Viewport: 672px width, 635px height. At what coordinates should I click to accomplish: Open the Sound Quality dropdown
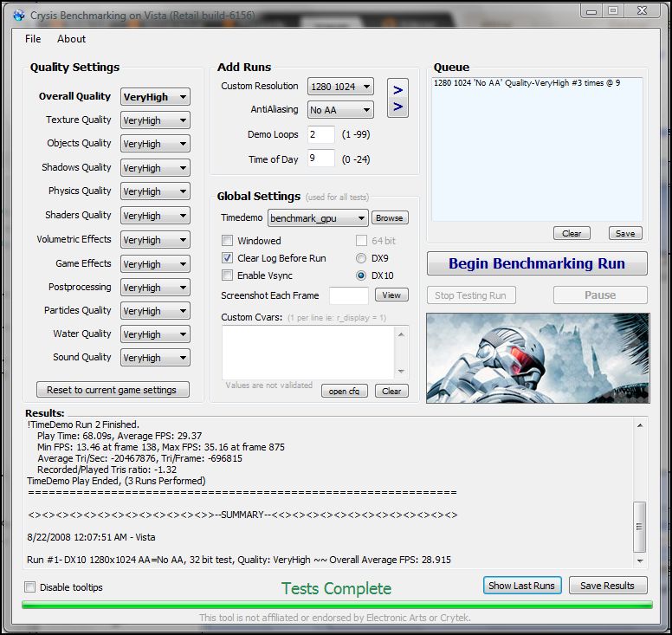155,358
